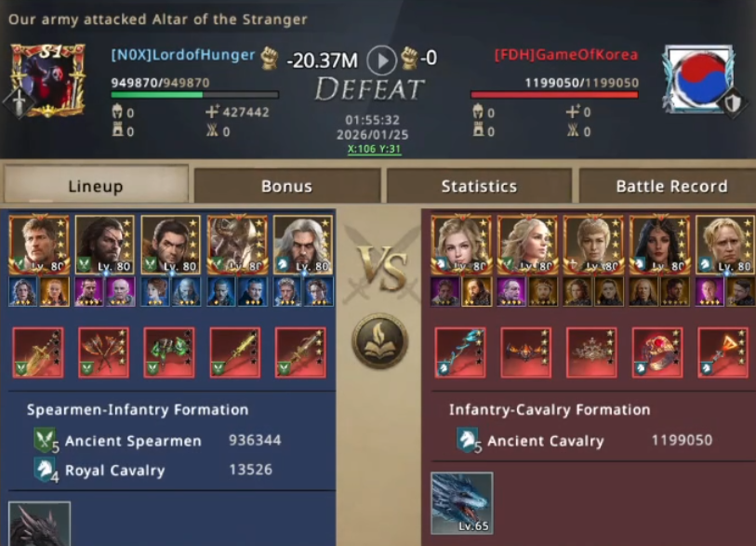This screenshot has height=546, width=756.
Task: Click the Lv.65 blue dragon thumbnail
Action: tap(462, 503)
